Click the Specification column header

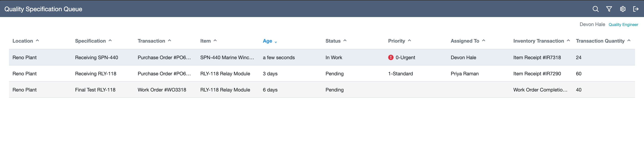[x=90, y=41]
